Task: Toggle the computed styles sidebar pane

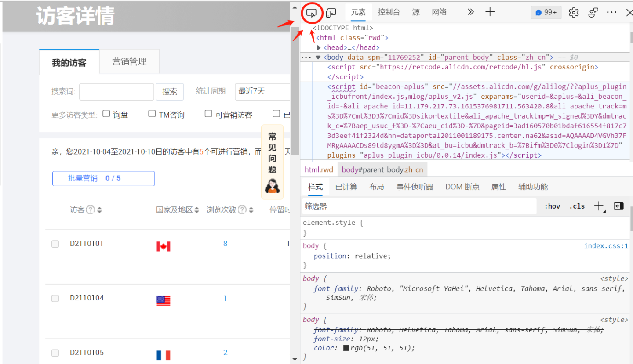Action: (x=619, y=206)
